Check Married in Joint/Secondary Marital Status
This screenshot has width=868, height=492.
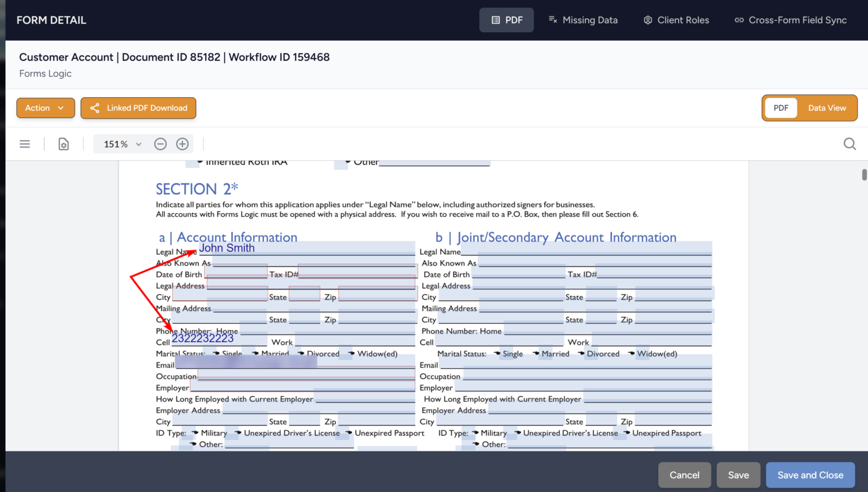536,354
